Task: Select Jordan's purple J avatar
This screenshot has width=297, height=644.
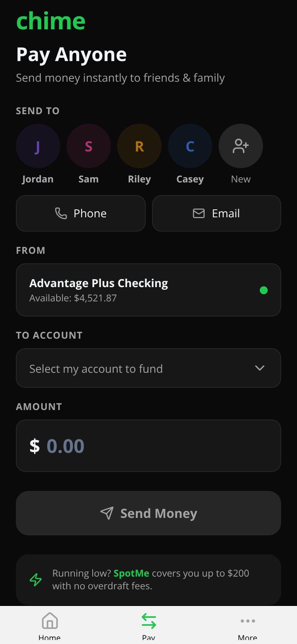Action: [38, 146]
